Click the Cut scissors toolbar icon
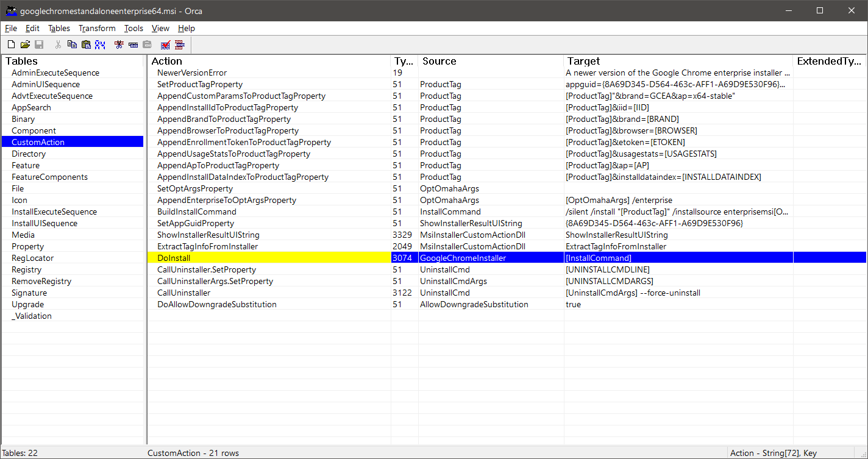 (x=59, y=44)
